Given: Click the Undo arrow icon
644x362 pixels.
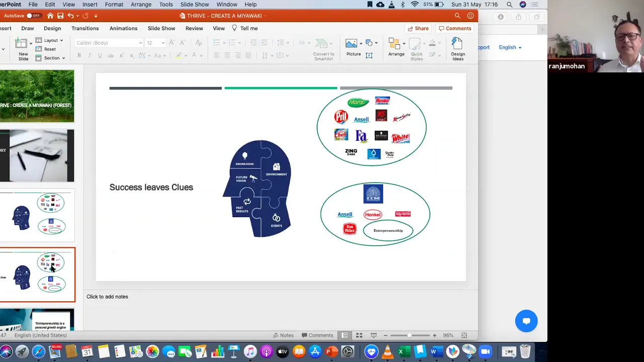Looking at the screenshot, I should 70,16.
